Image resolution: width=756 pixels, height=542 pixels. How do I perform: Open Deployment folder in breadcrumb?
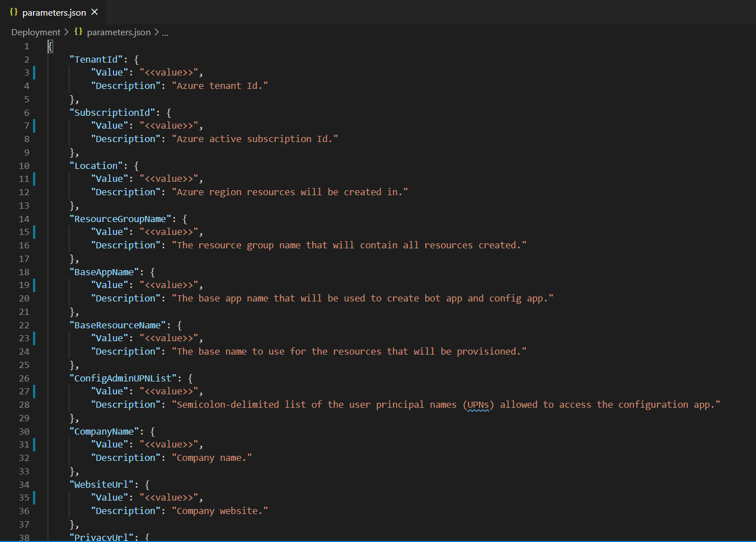(x=36, y=32)
